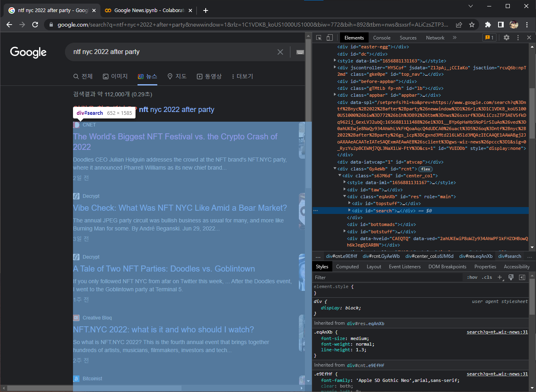This screenshot has width=536, height=392.
Task: Open the Accessibility tab
Action: pyautogui.click(x=517, y=267)
